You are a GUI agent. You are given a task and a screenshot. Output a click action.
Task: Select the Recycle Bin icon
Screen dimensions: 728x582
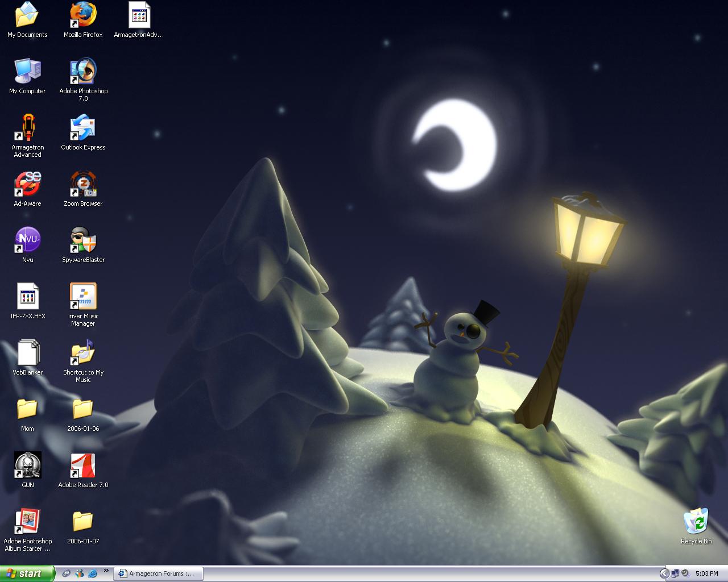(696, 522)
